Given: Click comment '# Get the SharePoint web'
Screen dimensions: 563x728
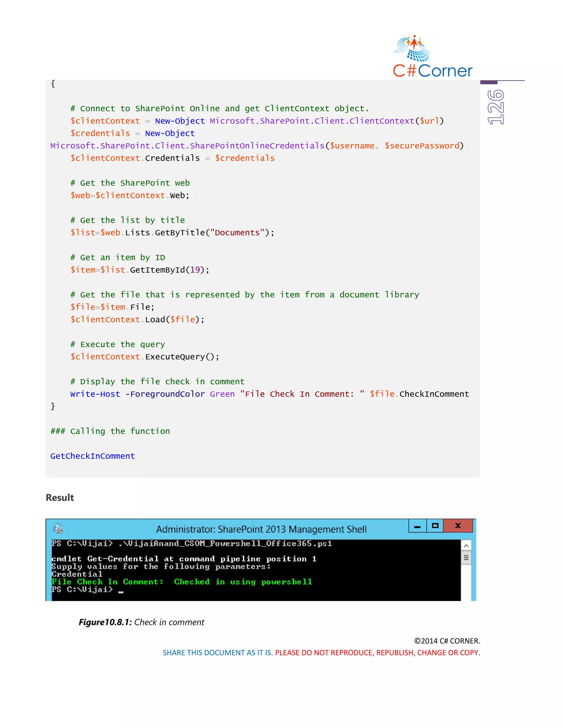Looking at the screenshot, I should (130, 183).
